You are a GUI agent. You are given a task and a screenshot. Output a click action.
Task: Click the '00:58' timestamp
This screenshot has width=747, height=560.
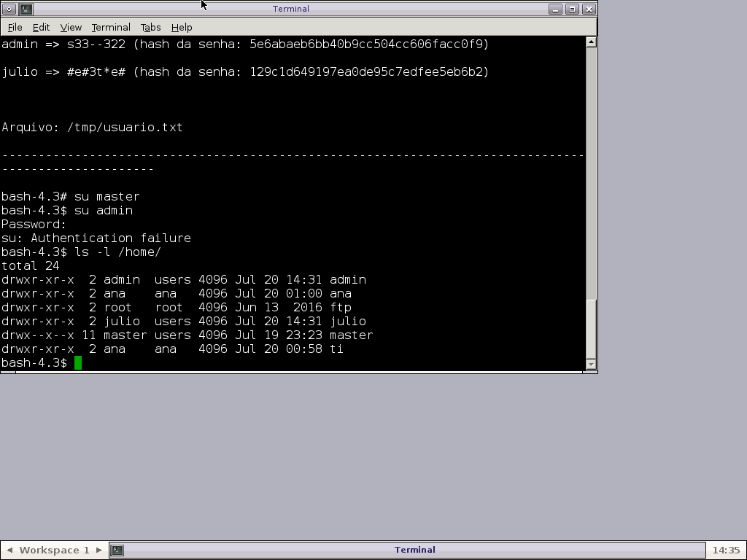coord(304,349)
